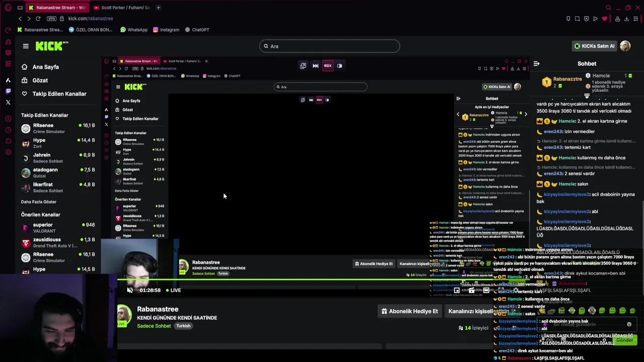Open the RRaenee channel under Takip Edilen Kanallar
Image resolution: width=644 pixels, height=362 pixels.
click(58, 128)
